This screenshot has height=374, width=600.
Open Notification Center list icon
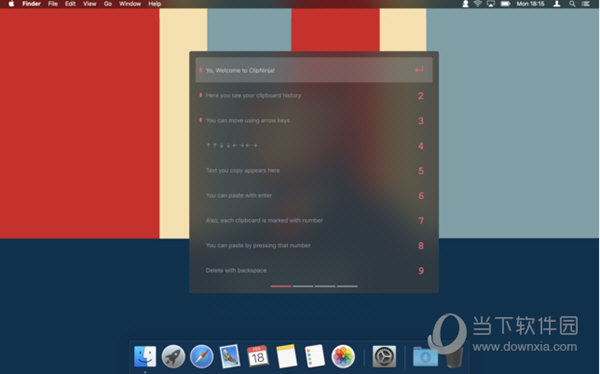pos(586,4)
